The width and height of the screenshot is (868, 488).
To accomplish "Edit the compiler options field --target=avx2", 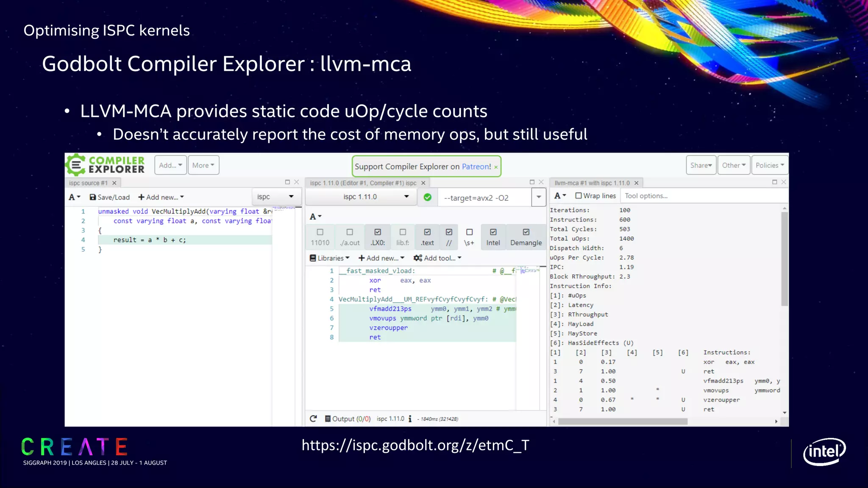I will point(485,198).
